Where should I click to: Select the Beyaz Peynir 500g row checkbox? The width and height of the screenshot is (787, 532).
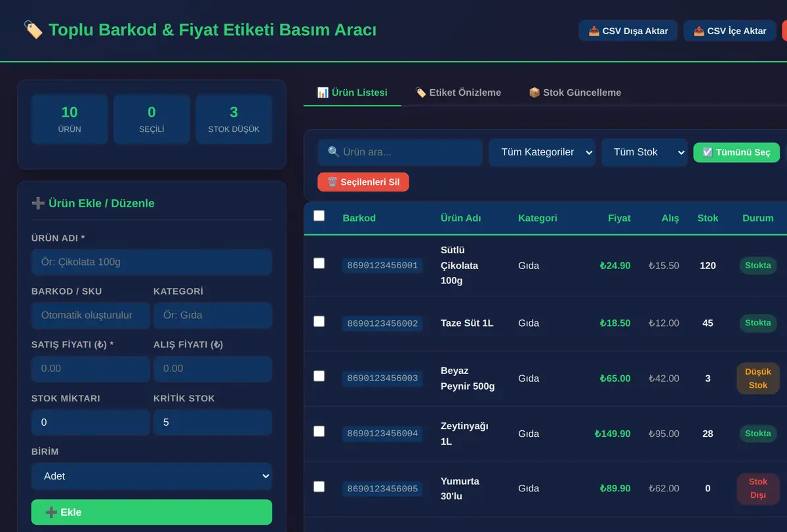319,376
